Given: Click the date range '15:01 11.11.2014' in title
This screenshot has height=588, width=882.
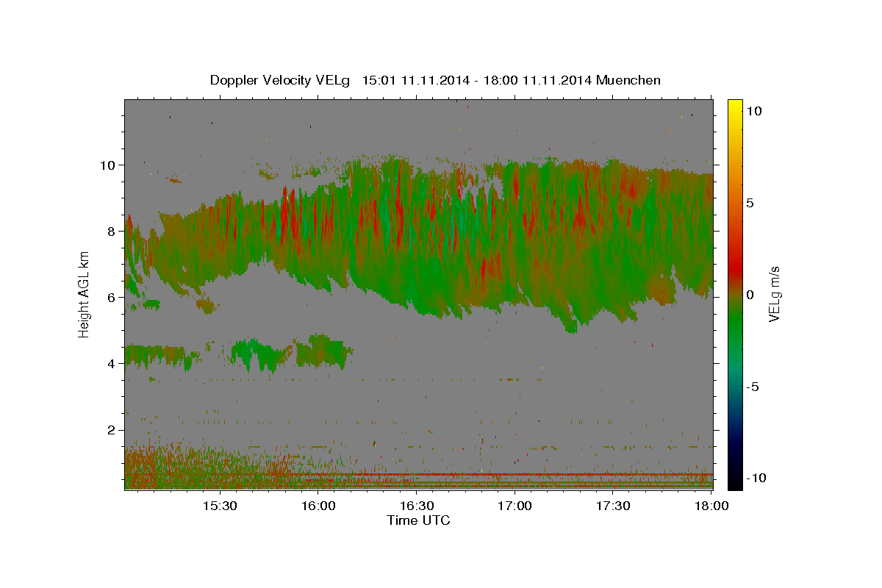Looking at the screenshot, I should (x=414, y=80).
